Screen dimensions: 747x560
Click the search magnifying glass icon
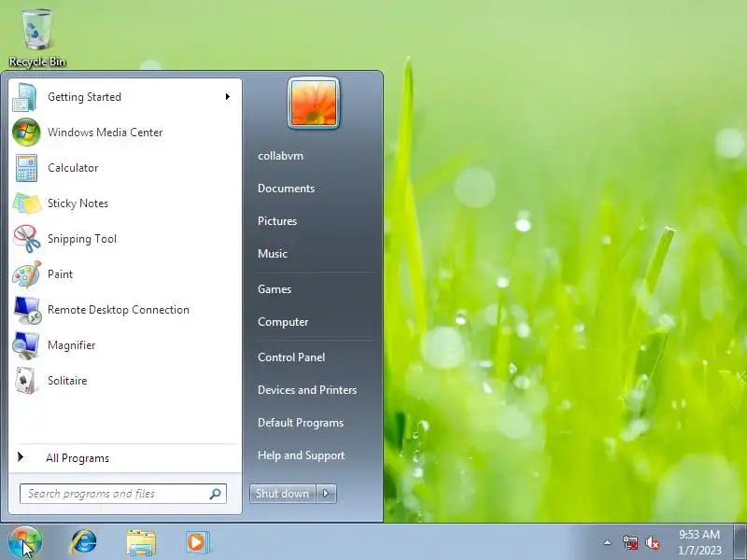coord(216,494)
